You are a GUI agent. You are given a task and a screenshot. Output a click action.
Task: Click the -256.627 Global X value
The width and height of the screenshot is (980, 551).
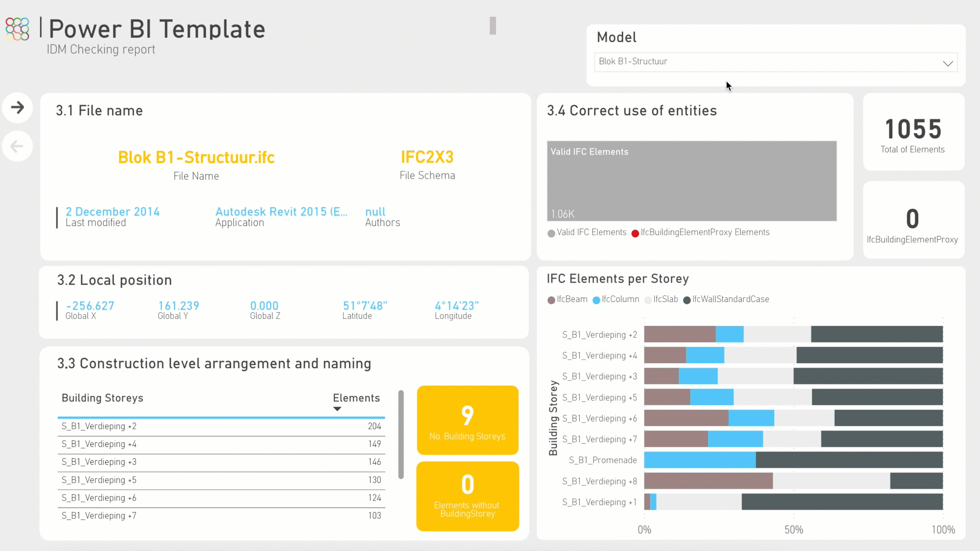click(x=90, y=306)
